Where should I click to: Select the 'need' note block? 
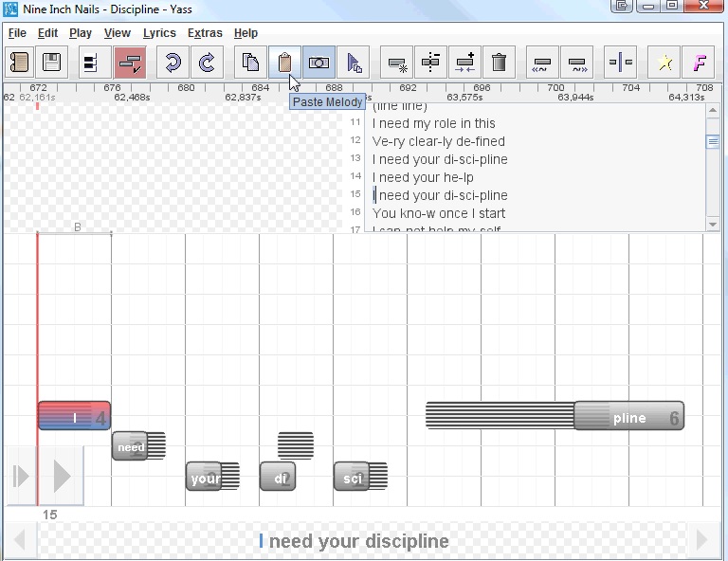click(x=130, y=446)
